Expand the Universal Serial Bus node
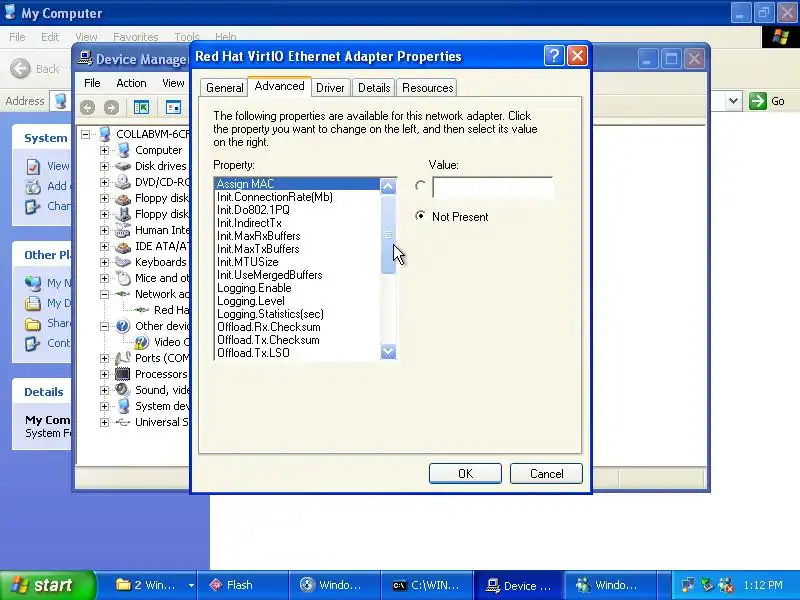800x600 pixels. (x=104, y=422)
